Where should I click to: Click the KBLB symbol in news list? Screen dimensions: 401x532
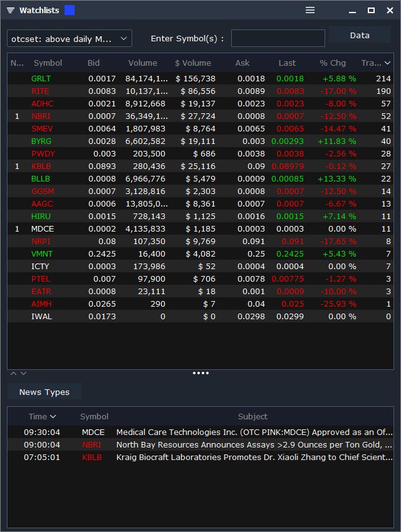tap(91, 458)
